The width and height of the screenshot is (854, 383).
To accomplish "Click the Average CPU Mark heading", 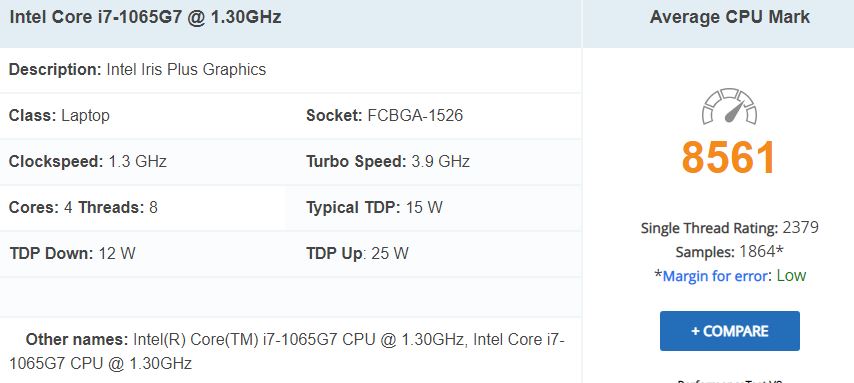I will [730, 17].
